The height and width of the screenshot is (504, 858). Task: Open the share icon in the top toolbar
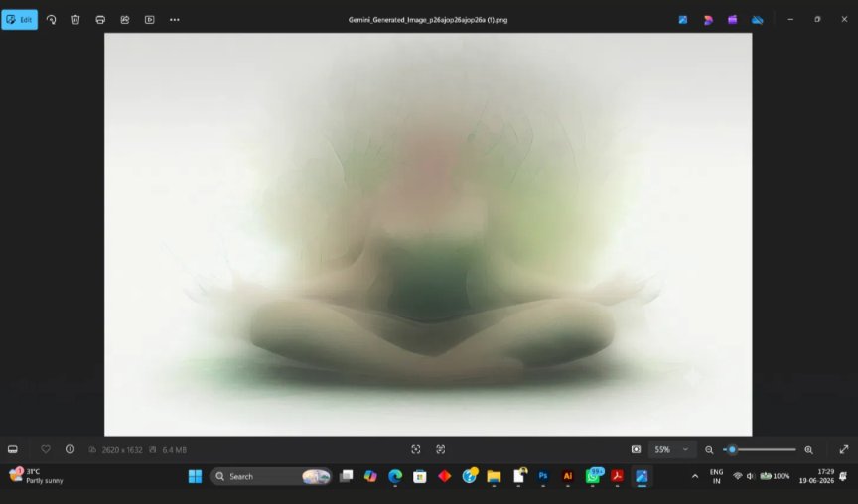125,20
